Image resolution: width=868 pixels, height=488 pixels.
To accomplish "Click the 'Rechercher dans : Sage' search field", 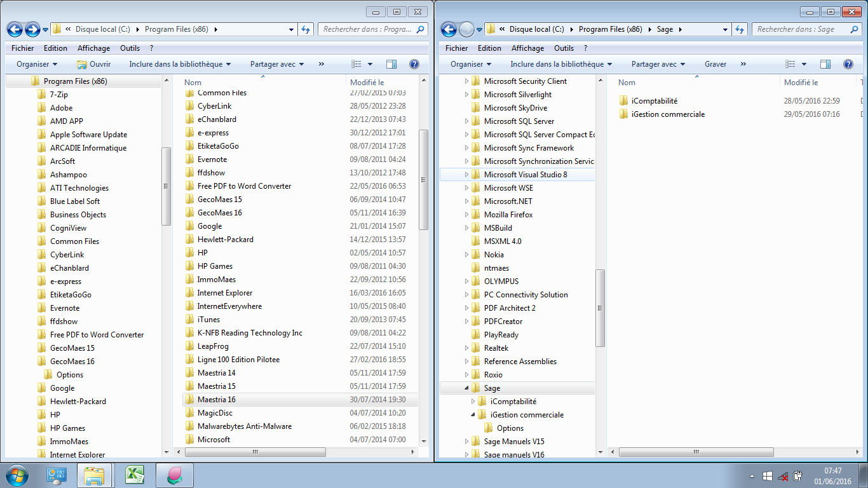I will tap(801, 29).
